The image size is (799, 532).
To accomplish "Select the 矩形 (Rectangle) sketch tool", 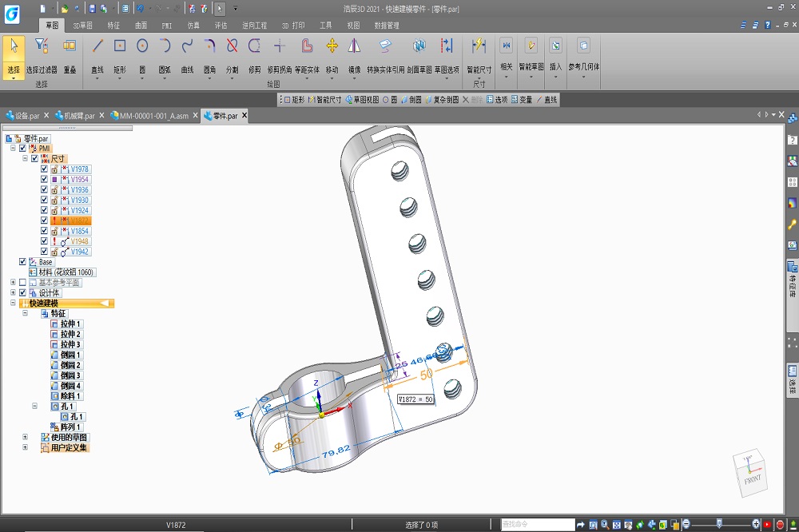I will tap(120, 46).
